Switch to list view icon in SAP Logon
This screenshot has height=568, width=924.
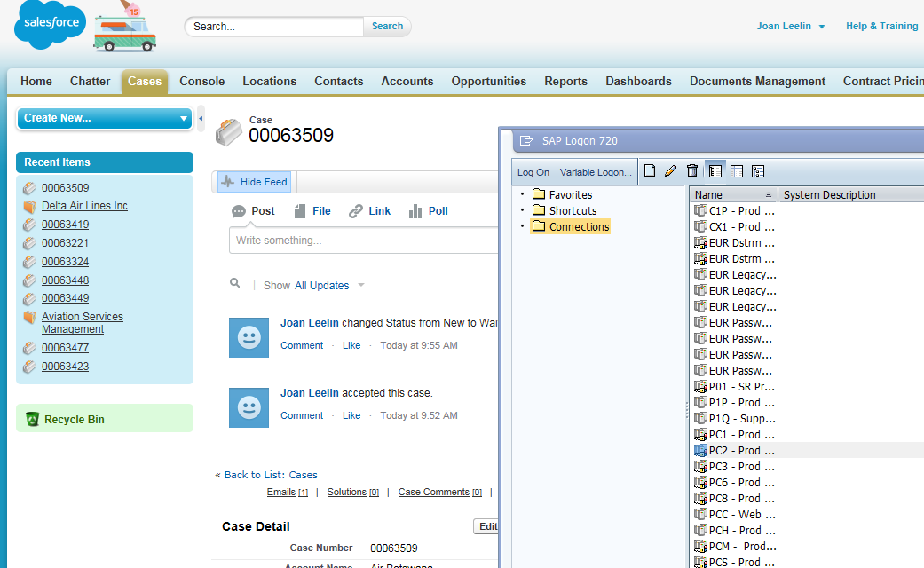pos(737,171)
